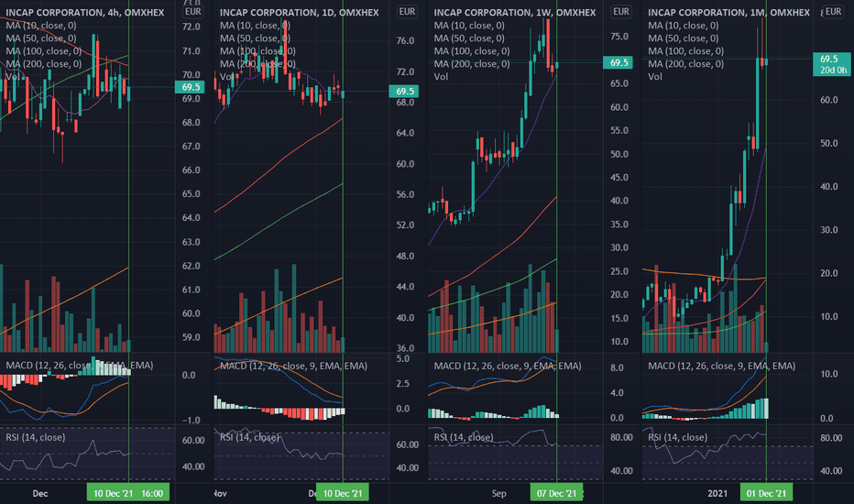
Task: Click 75.0 on the 1W price scale
Action: coord(619,36)
